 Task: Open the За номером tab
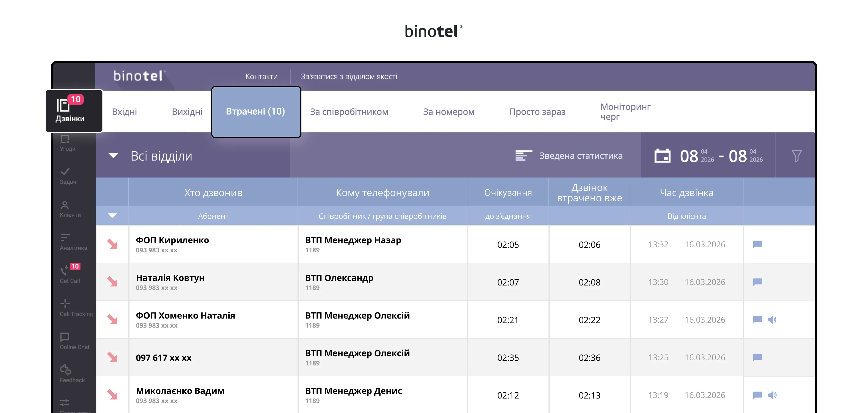448,112
